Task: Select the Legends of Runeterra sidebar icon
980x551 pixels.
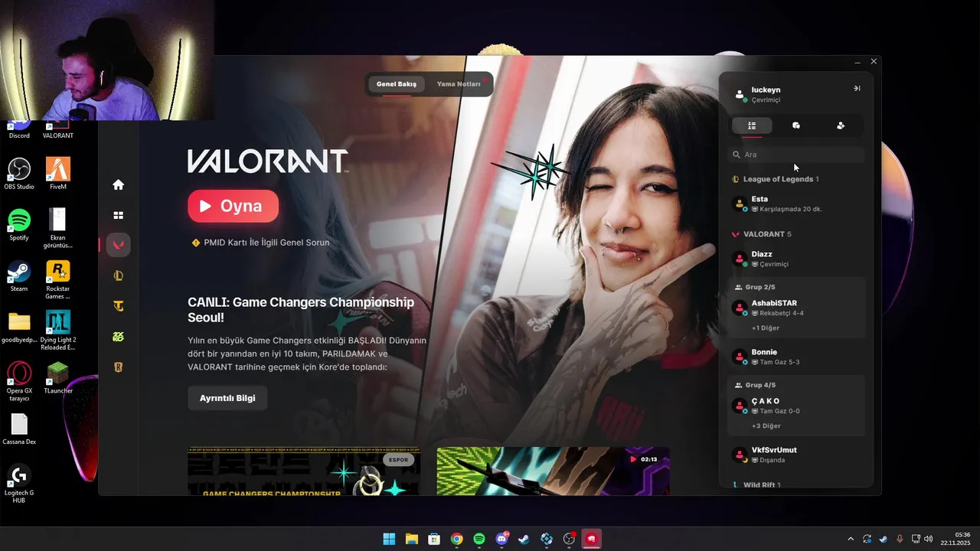Action: tap(118, 367)
